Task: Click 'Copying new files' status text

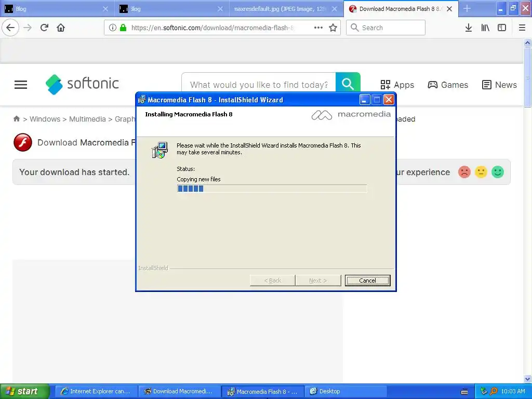Action: [x=198, y=179]
